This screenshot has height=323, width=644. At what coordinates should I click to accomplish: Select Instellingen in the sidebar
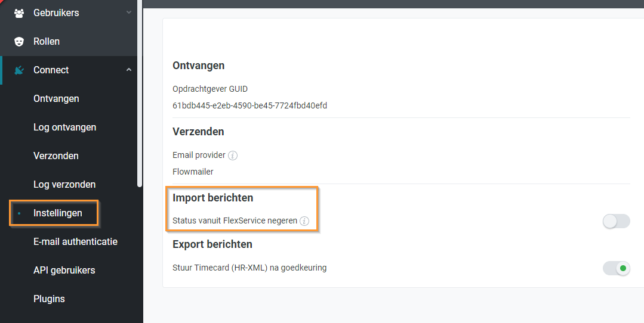coord(58,213)
